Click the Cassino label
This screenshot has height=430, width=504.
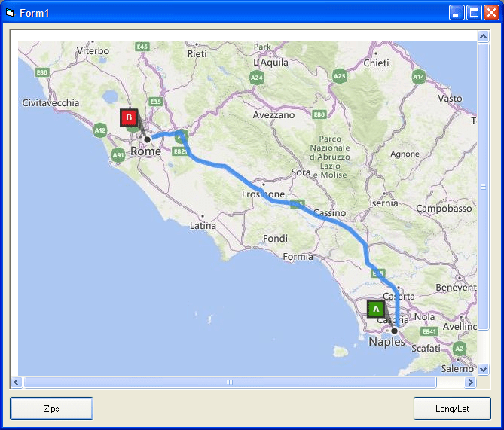click(329, 213)
